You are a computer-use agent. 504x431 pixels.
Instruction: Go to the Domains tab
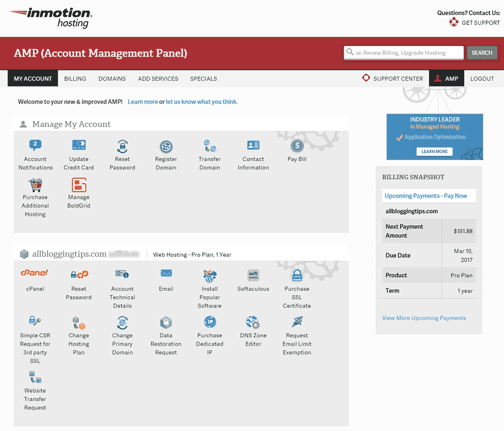point(112,79)
